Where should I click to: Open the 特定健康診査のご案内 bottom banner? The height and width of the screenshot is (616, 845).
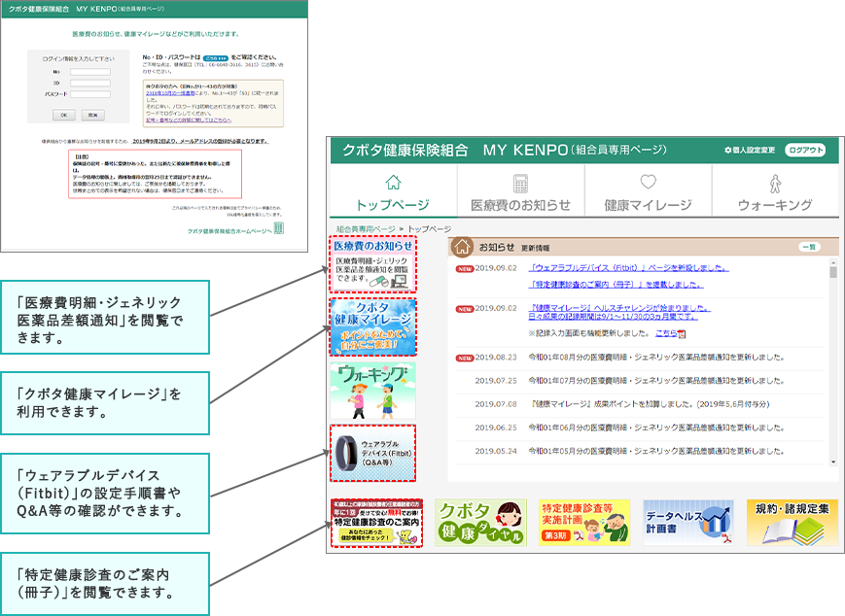click(376, 523)
